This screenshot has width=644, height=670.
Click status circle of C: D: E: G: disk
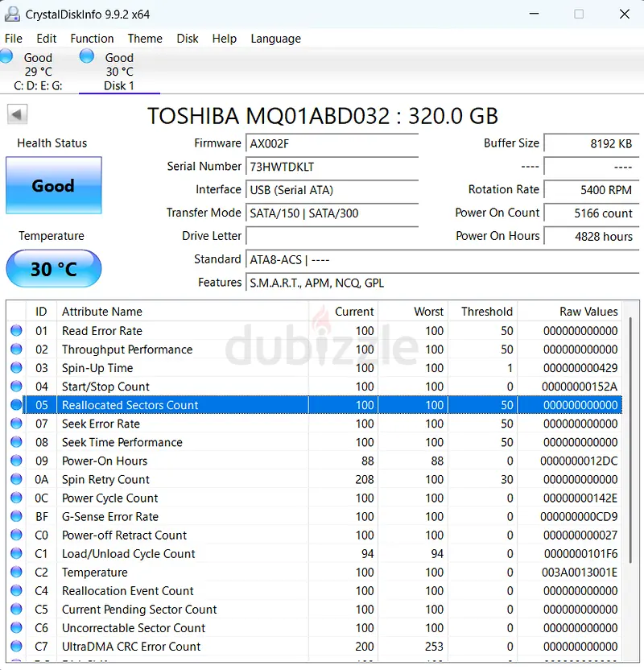click(6, 57)
